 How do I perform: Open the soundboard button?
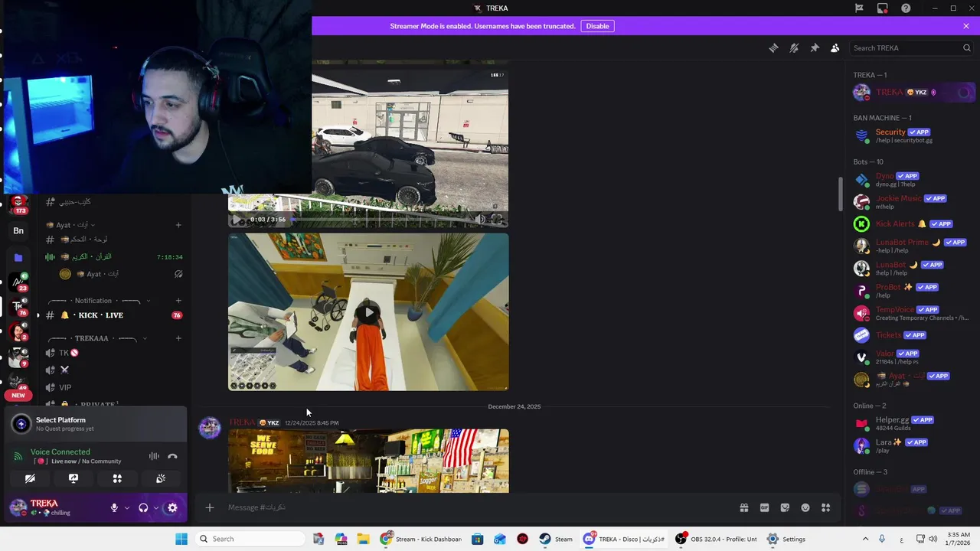pyautogui.click(x=161, y=478)
